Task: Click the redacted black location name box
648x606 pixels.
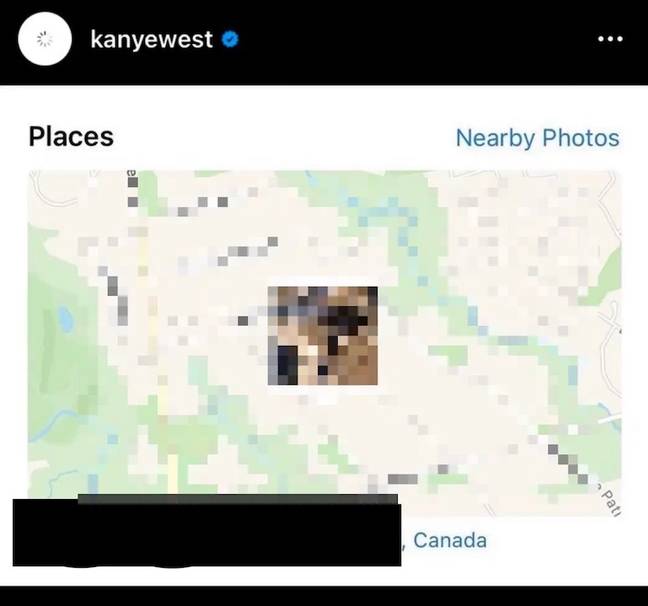Action: click(x=207, y=530)
